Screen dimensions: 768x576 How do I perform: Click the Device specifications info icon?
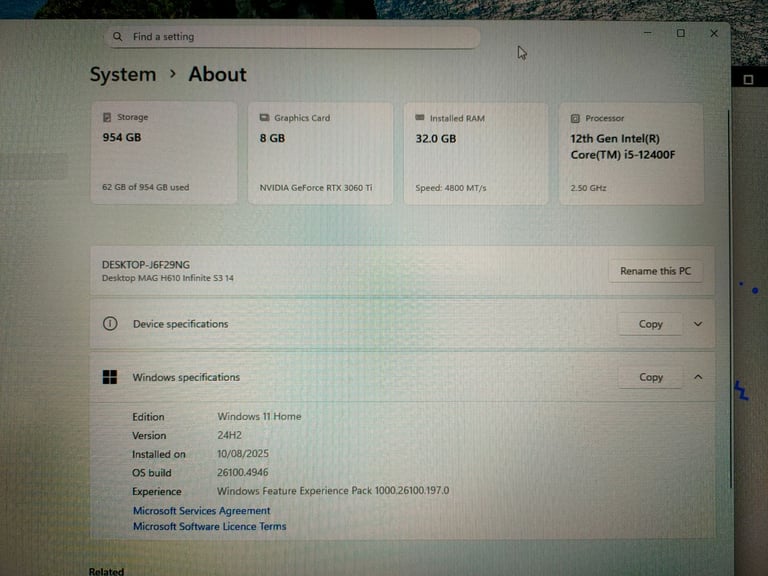(110, 324)
